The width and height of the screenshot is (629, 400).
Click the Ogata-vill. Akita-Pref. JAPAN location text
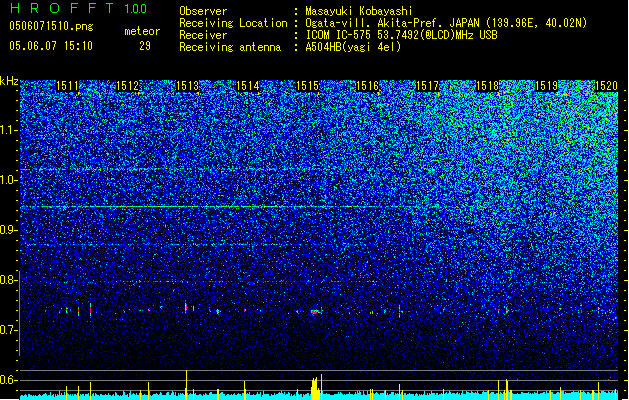coord(446,23)
